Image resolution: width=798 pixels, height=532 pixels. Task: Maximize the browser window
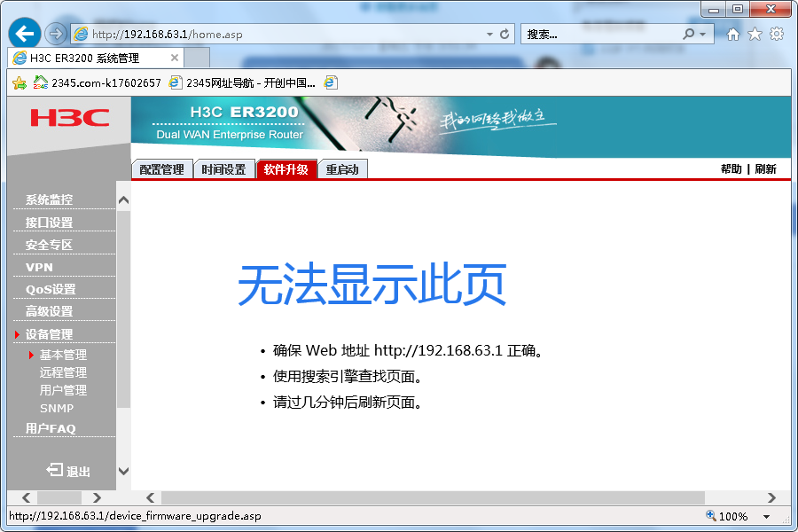[x=738, y=9]
